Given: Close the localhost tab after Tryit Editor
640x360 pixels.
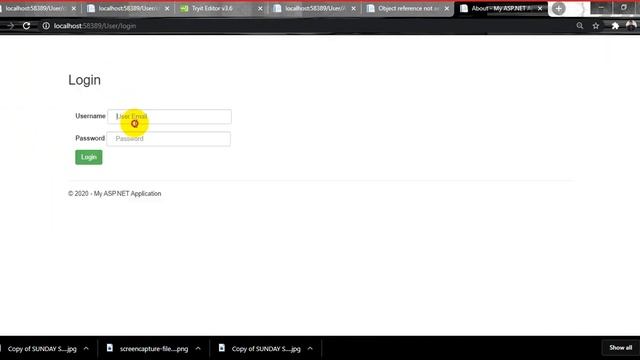Looking at the screenshot, I should tap(353, 9).
